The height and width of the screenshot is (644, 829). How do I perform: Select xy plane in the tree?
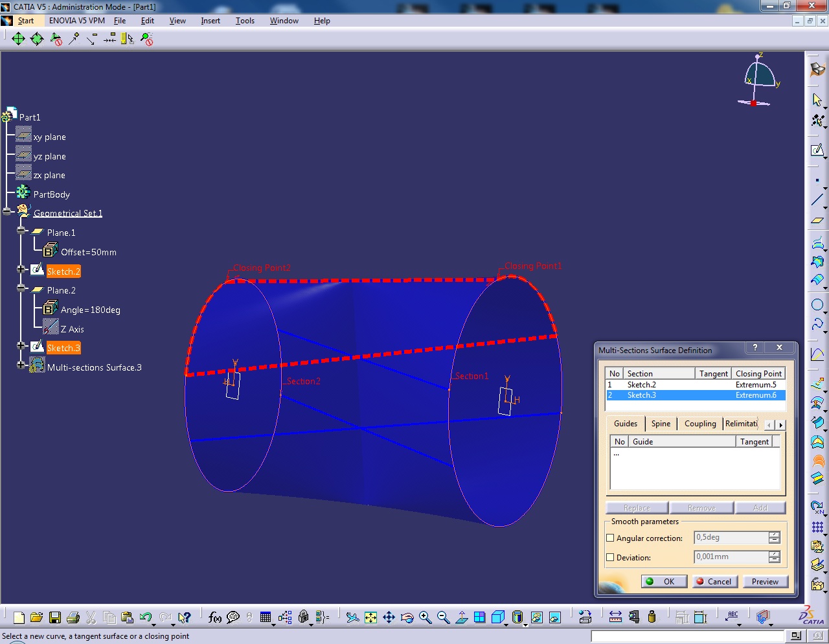click(x=49, y=137)
